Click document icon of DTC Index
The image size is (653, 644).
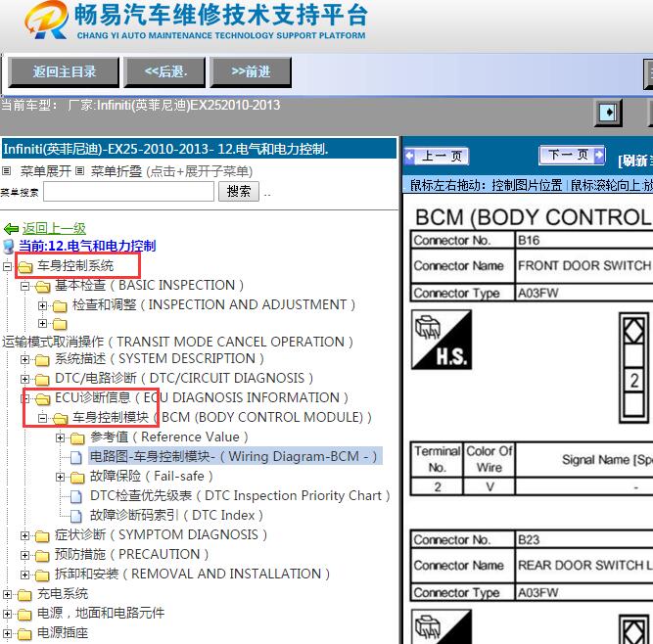pyautogui.click(x=75, y=516)
